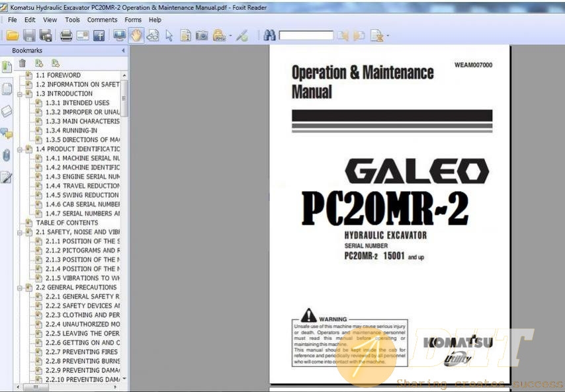Viewport: 565px width, 392px height.
Task: Click the bookmarks scroll-down arrow
Action: tap(124, 379)
